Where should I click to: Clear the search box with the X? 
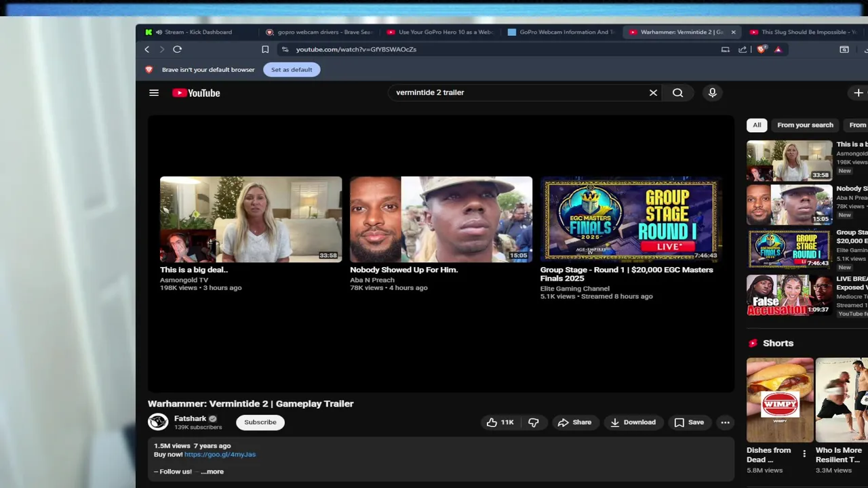coord(653,93)
